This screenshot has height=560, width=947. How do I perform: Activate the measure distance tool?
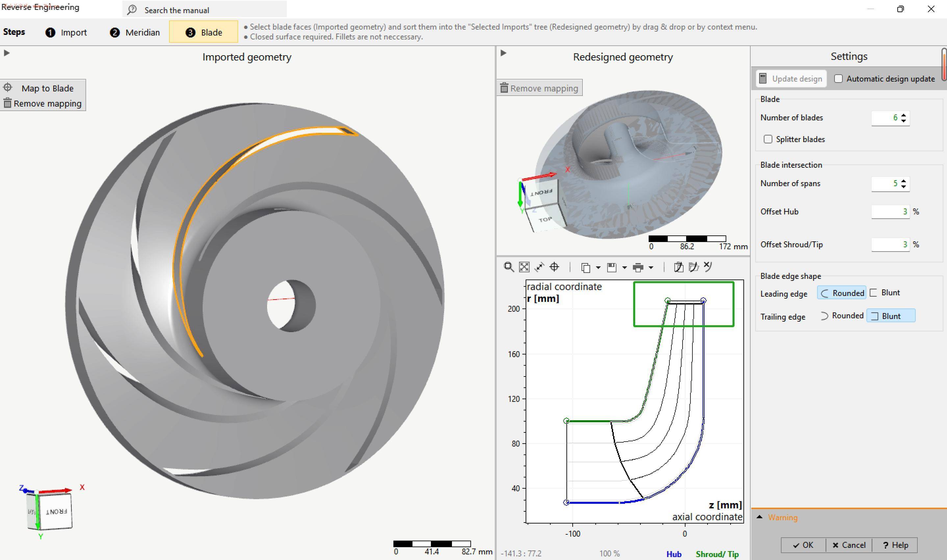[539, 267]
